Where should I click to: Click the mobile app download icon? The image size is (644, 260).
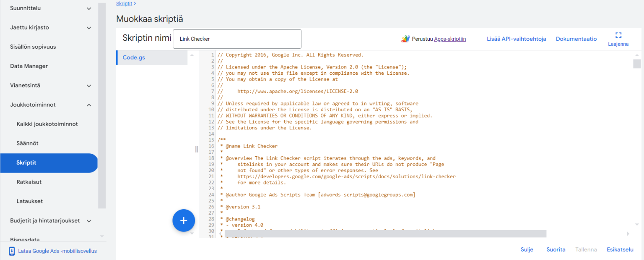pyautogui.click(x=12, y=251)
